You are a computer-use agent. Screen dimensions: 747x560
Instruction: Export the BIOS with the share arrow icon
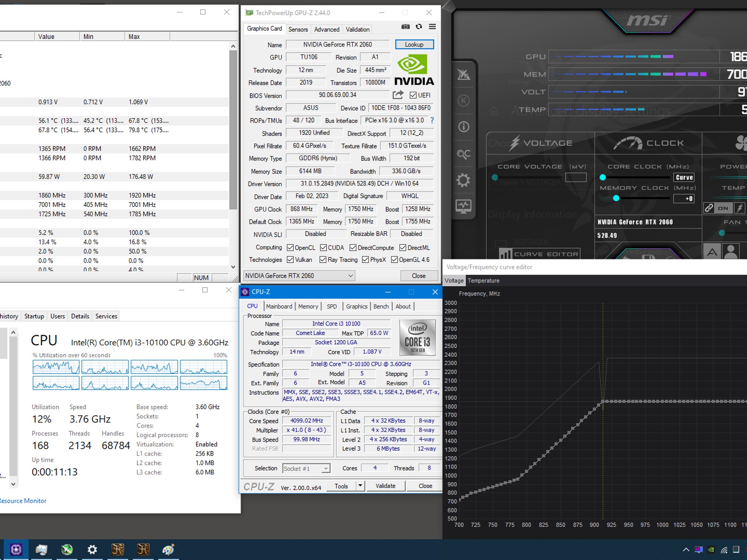pyautogui.click(x=398, y=95)
